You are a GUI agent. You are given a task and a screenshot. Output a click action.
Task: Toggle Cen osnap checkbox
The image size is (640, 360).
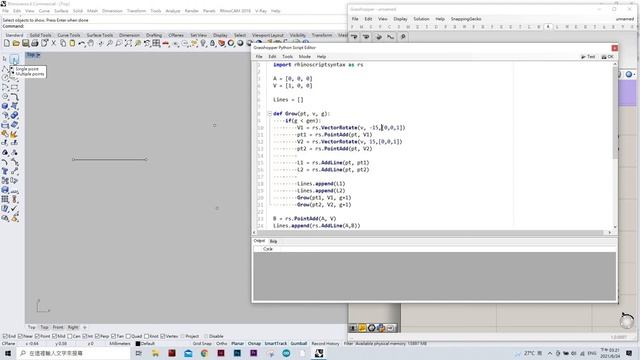[70, 336]
